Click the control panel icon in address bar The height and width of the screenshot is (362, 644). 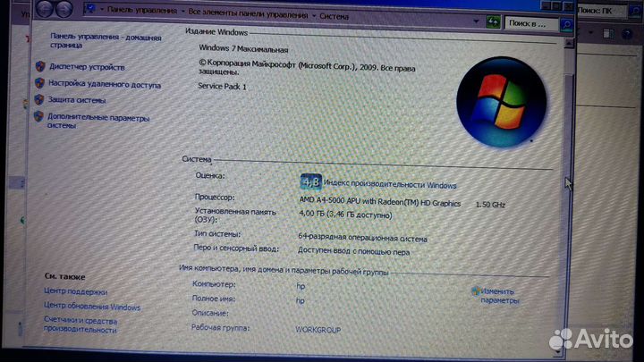[89, 8]
